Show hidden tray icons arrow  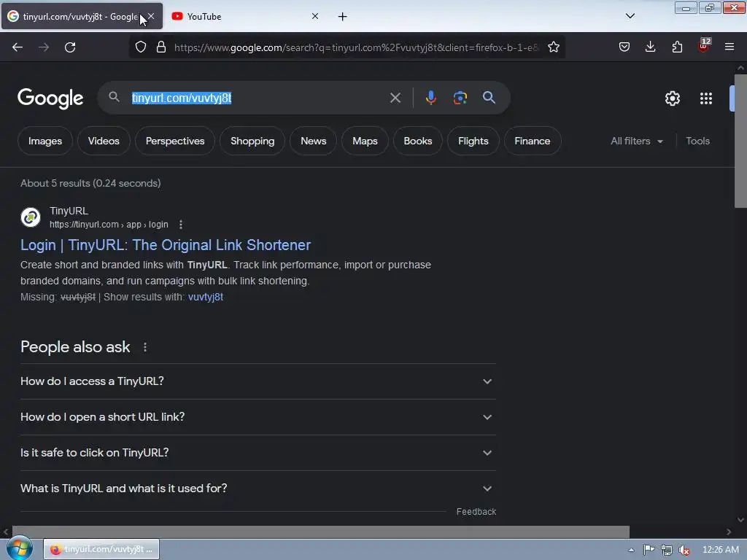[x=631, y=550]
